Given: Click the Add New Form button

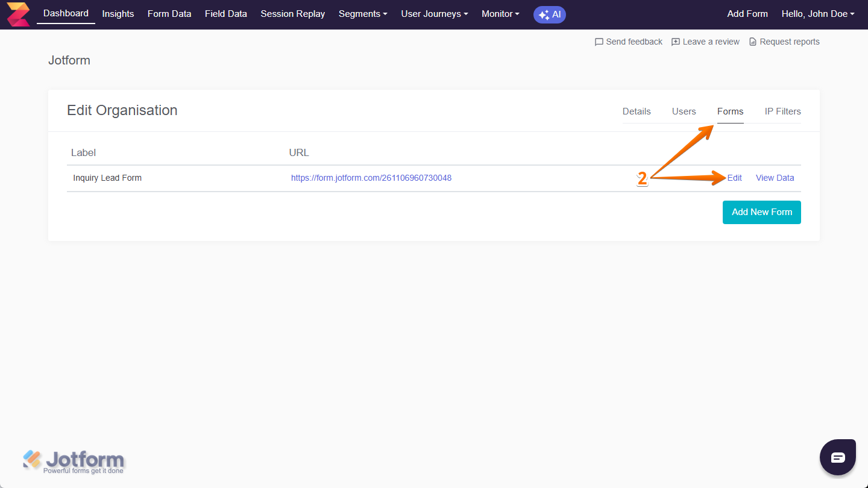Looking at the screenshot, I should [x=761, y=212].
